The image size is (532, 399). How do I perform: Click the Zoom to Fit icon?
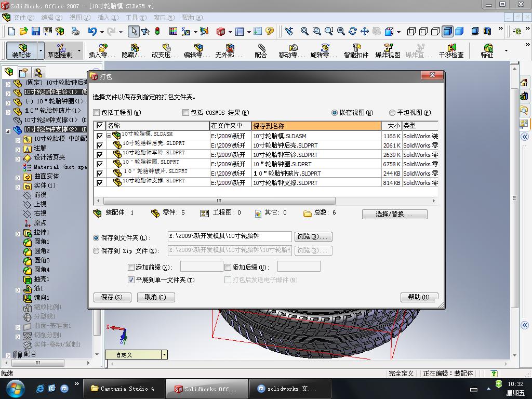304,31
